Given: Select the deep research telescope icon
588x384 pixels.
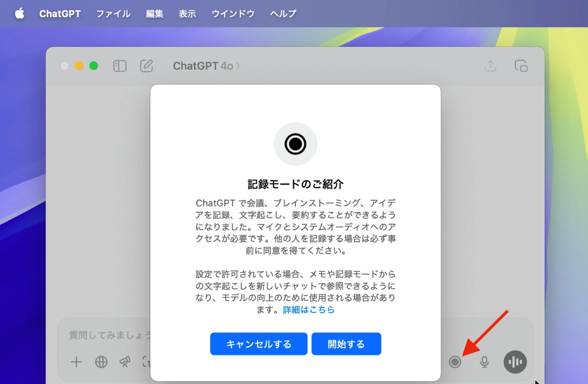Looking at the screenshot, I should pyautogui.click(x=125, y=362).
